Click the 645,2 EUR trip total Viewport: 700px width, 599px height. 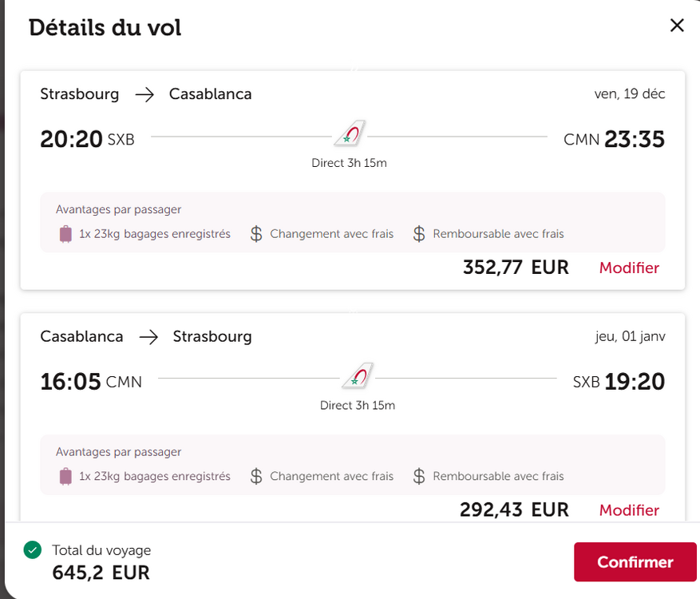(101, 573)
